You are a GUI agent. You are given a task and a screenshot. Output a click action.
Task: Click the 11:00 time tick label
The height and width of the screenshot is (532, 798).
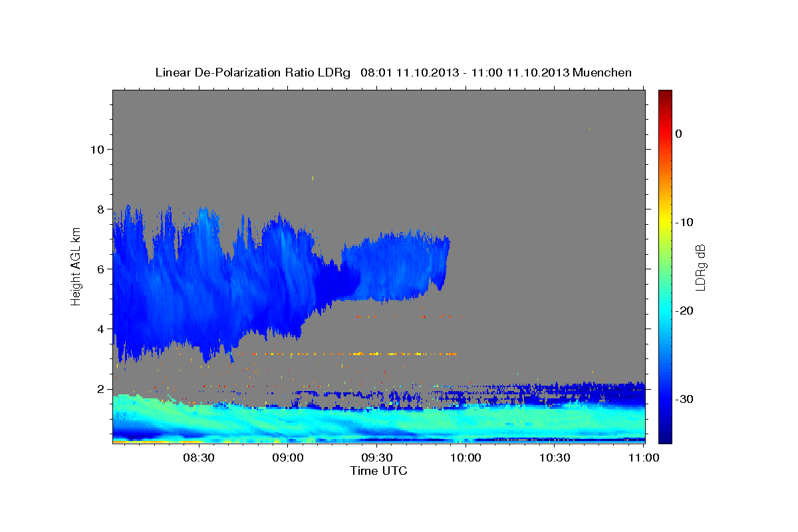[x=642, y=458]
